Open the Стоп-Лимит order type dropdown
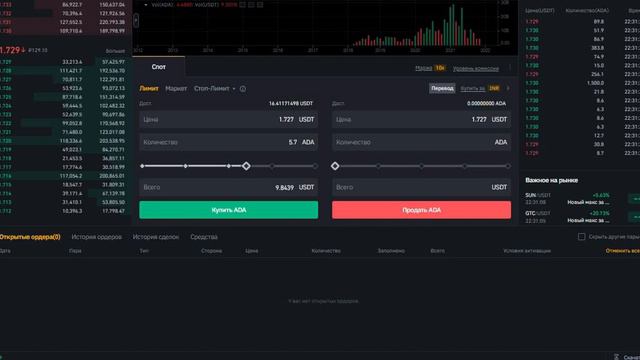Viewport: 640px width, 360px height. click(215, 89)
